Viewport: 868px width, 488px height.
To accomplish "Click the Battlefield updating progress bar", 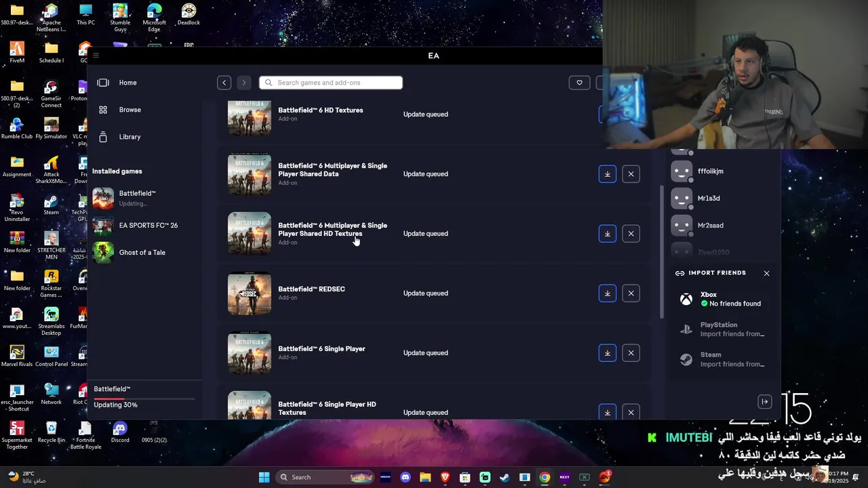I will pos(144,399).
